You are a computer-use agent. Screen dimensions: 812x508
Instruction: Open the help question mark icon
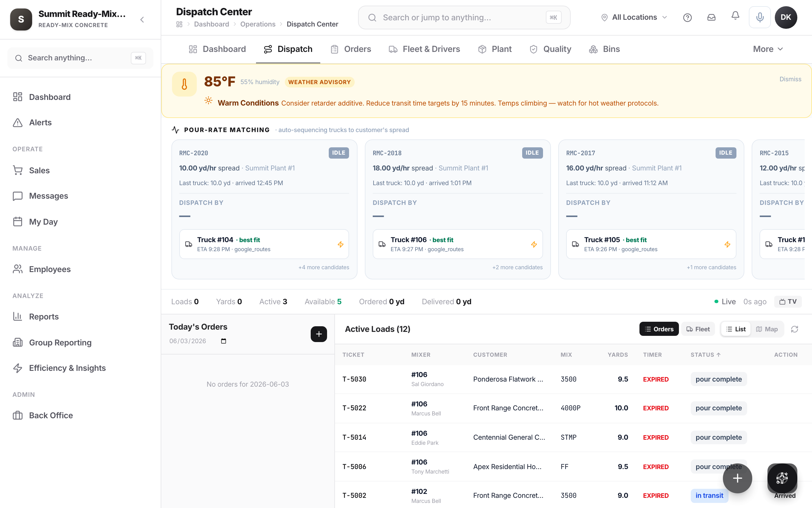point(687,17)
